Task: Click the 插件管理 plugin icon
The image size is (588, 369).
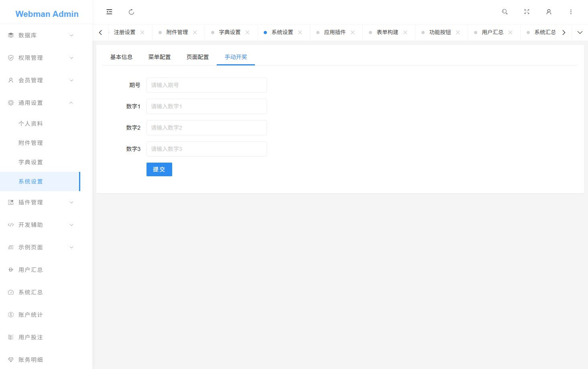Action: [10, 202]
